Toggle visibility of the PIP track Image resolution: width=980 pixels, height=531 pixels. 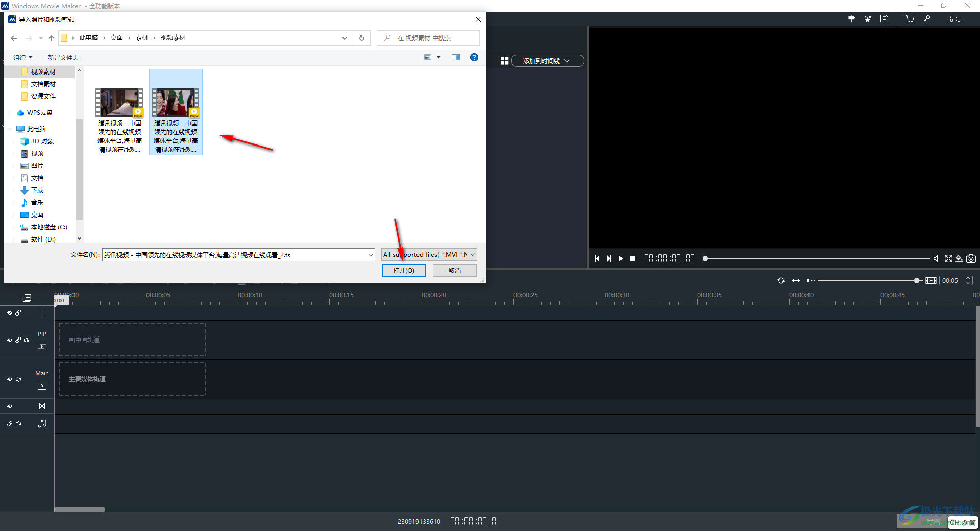click(10, 340)
